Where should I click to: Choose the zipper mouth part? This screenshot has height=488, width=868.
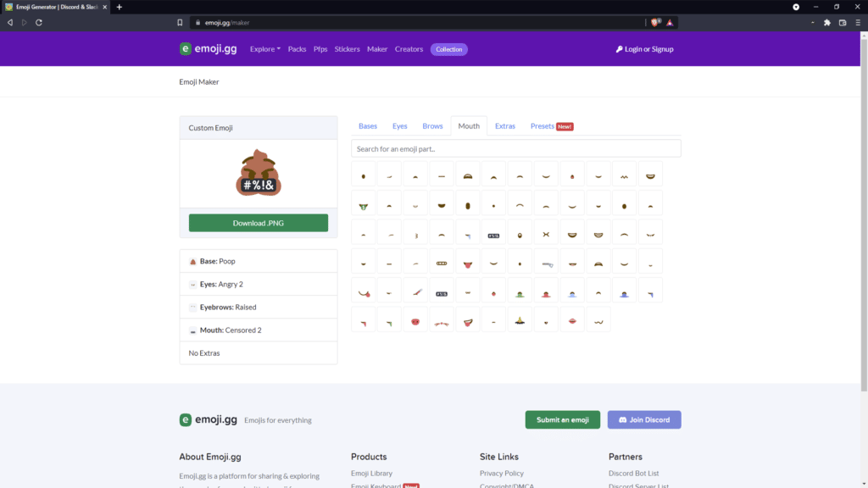click(547, 262)
